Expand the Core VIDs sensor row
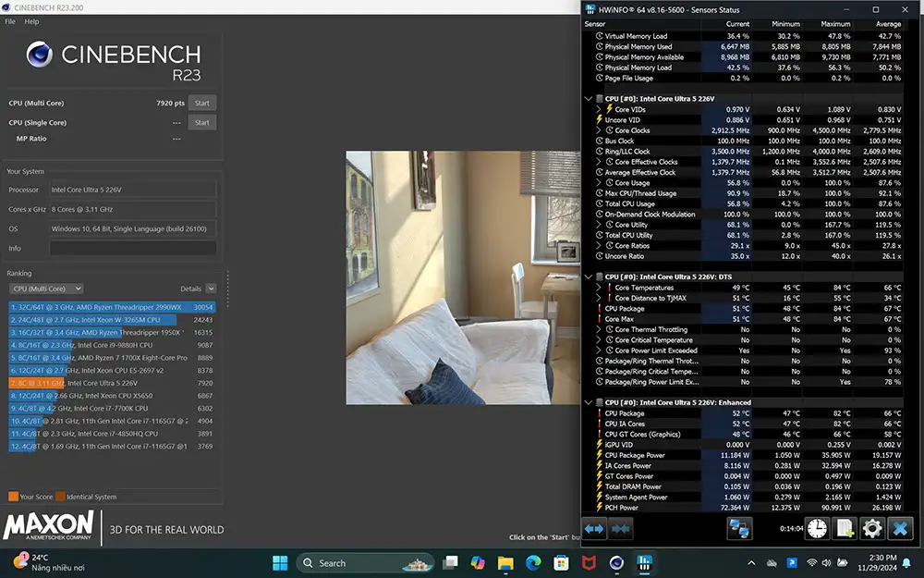This screenshot has height=578, width=924. [599, 109]
